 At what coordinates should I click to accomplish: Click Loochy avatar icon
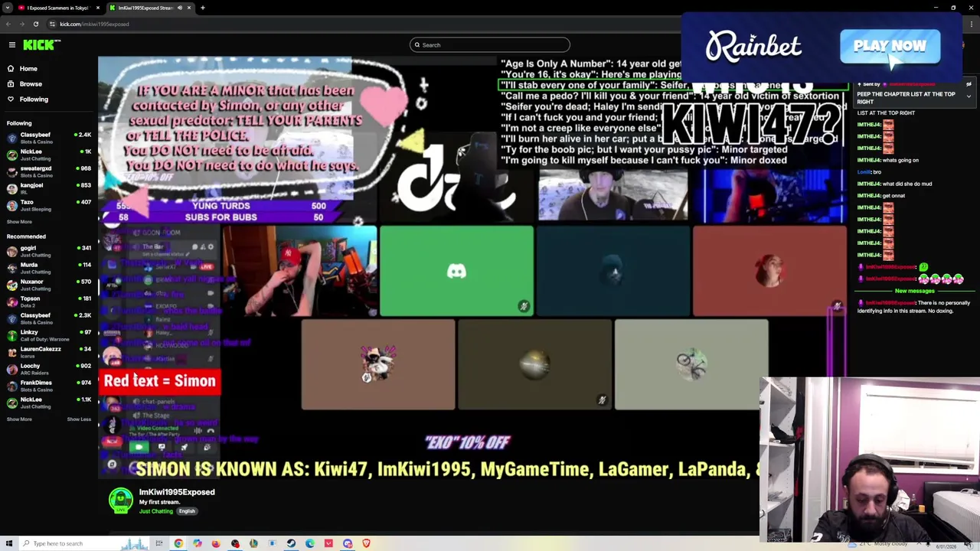tap(11, 369)
